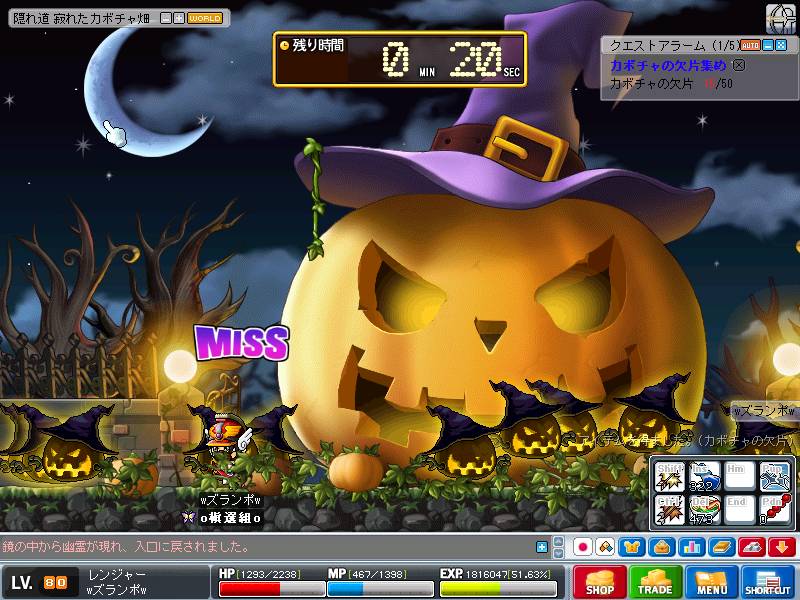This screenshot has width=800, height=600.
Task: Maximize the quest alarm panel
Action: coord(781,45)
